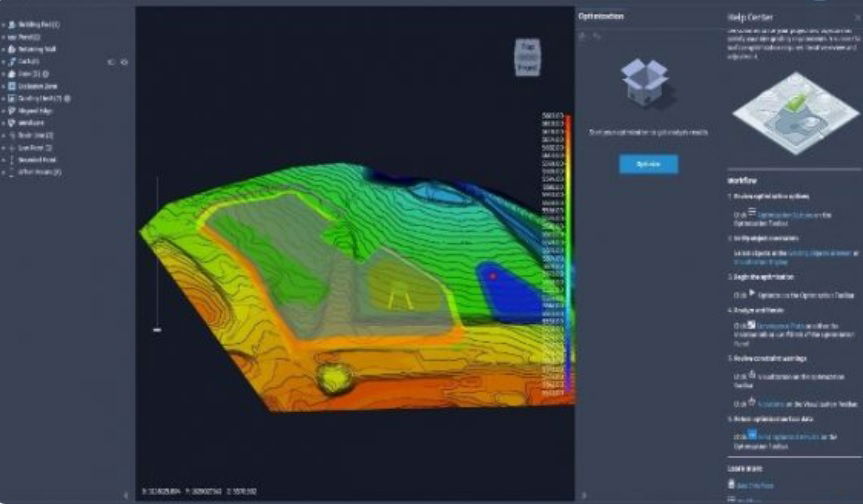The image size is (863, 504).
Task: Expand the Grading Limit tree node
Action: click(3, 98)
